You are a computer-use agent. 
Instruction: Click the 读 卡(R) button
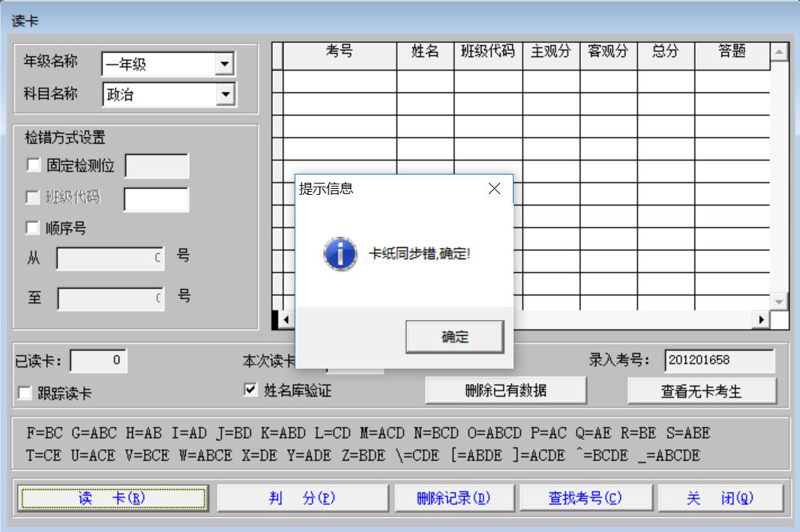tap(112, 498)
